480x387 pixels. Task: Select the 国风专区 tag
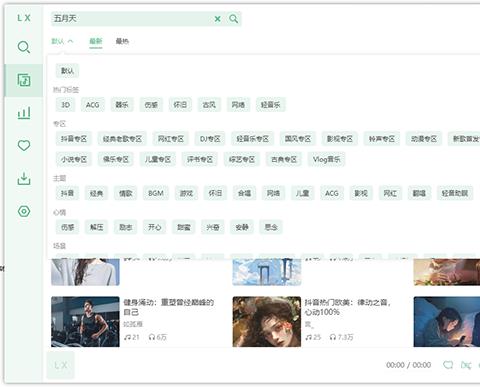point(298,139)
